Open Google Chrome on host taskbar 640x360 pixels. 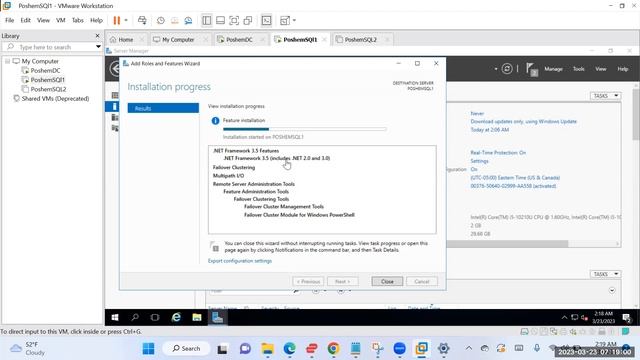point(333,349)
